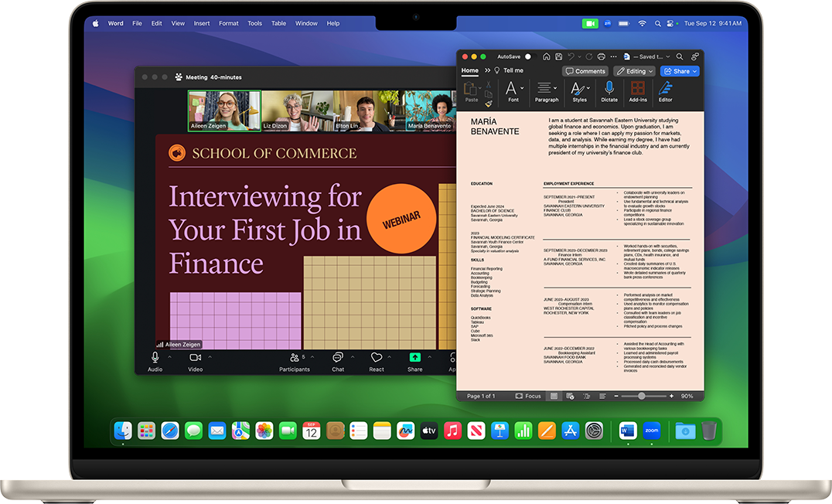832x504 pixels.
Task: Open the Insert menu in menu bar
Action: coord(202,23)
